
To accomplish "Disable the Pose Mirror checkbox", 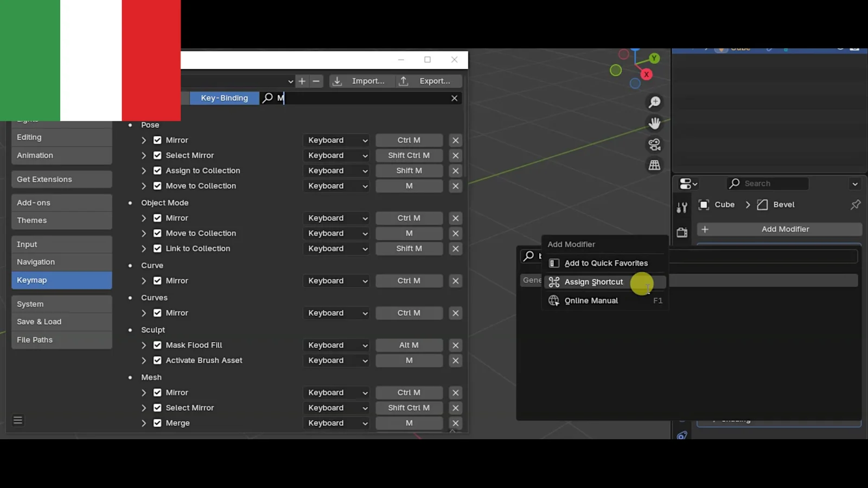I will coord(157,140).
